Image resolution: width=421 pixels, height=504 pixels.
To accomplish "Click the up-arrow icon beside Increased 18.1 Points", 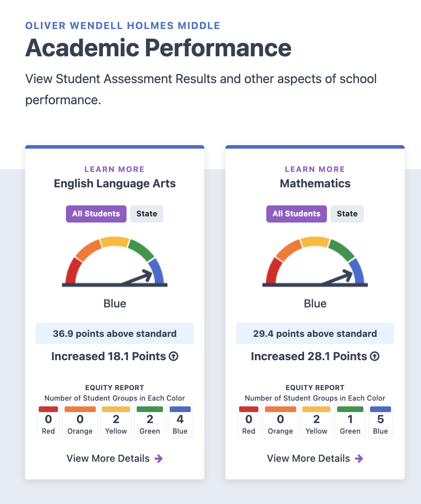I will 174,356.
